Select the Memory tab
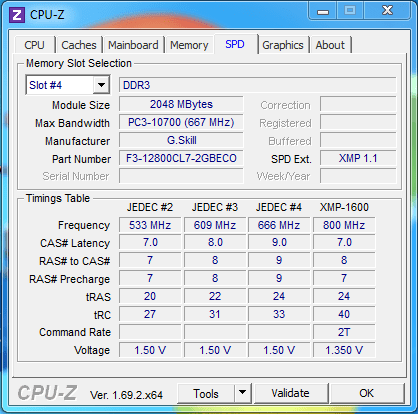 tap(189, 45)
